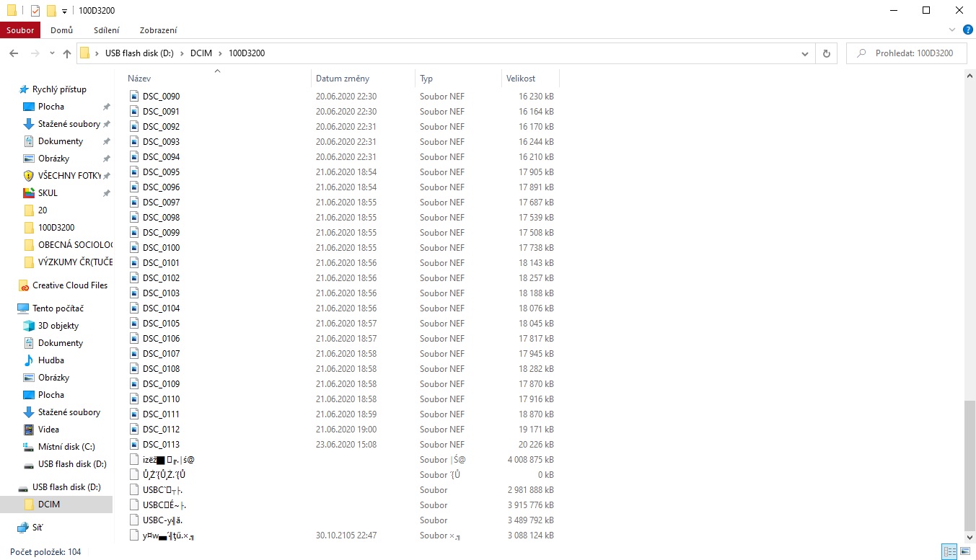Refresh the current folder view
This screenshot has height=560, width=976.
point(826,53)
